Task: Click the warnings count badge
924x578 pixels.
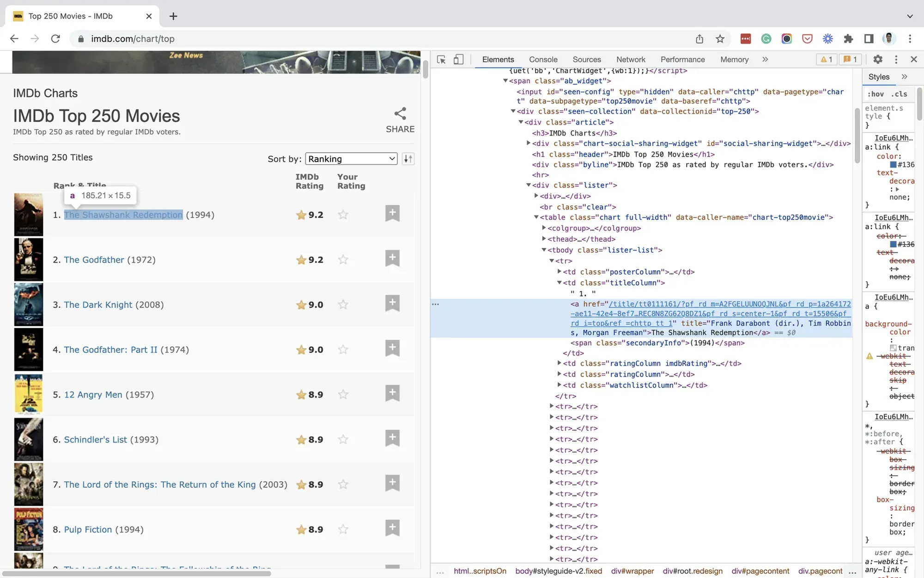Action: 826,59
